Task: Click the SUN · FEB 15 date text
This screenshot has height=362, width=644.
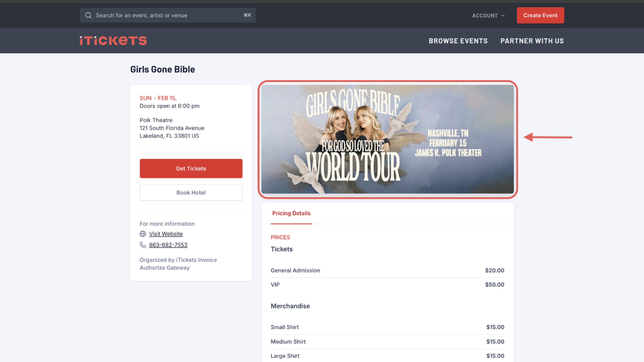Action: coord(158,98)
